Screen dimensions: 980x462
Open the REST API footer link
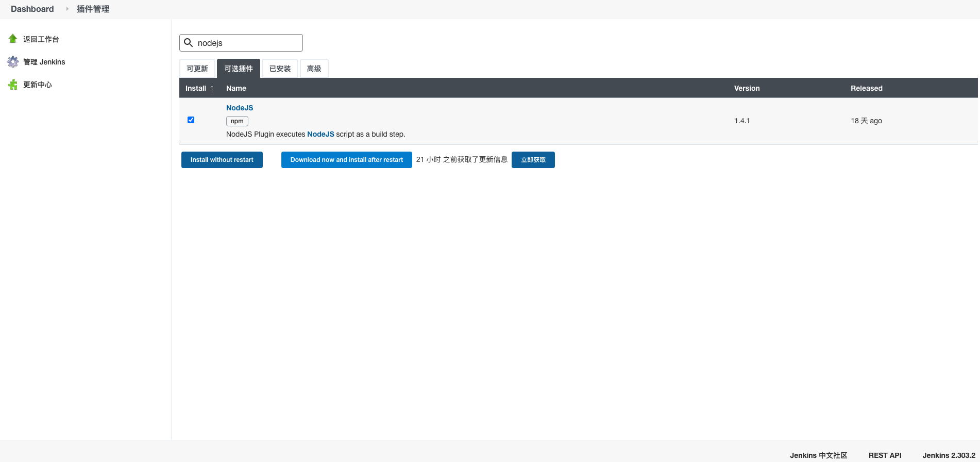pyautogui.click(x=885, y=455)
